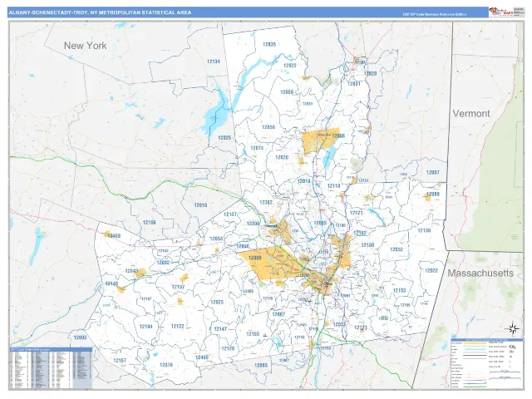Click ZIP code label 12138
Screen dimensions: 532x399
coord(424,230)
